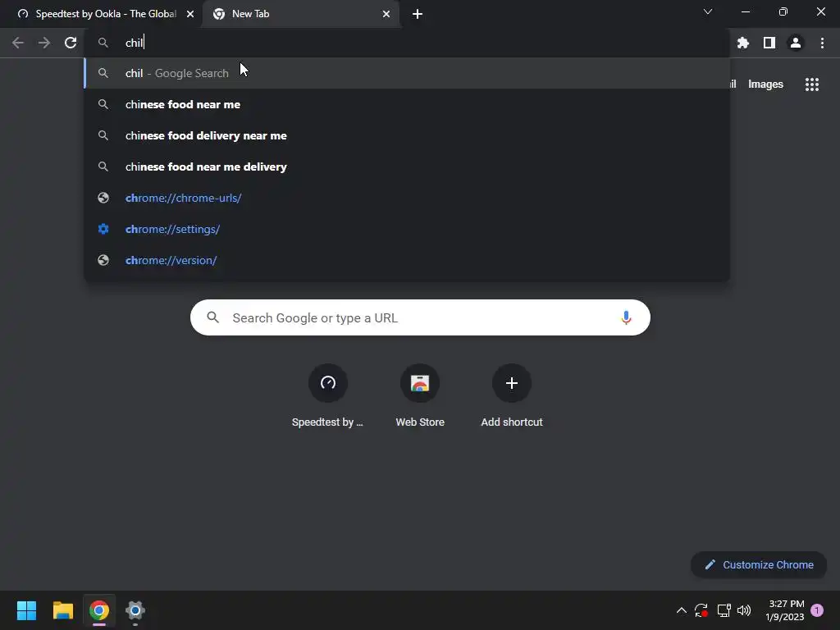The image size is (840, 630).
Task: Show hidden system tray icons
Action: coord(682,610)
